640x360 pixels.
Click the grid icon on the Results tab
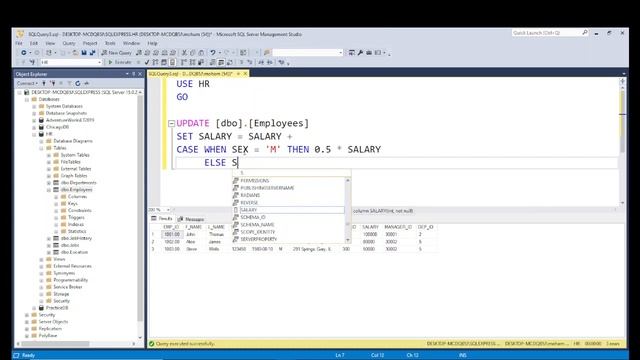(154, 219)
